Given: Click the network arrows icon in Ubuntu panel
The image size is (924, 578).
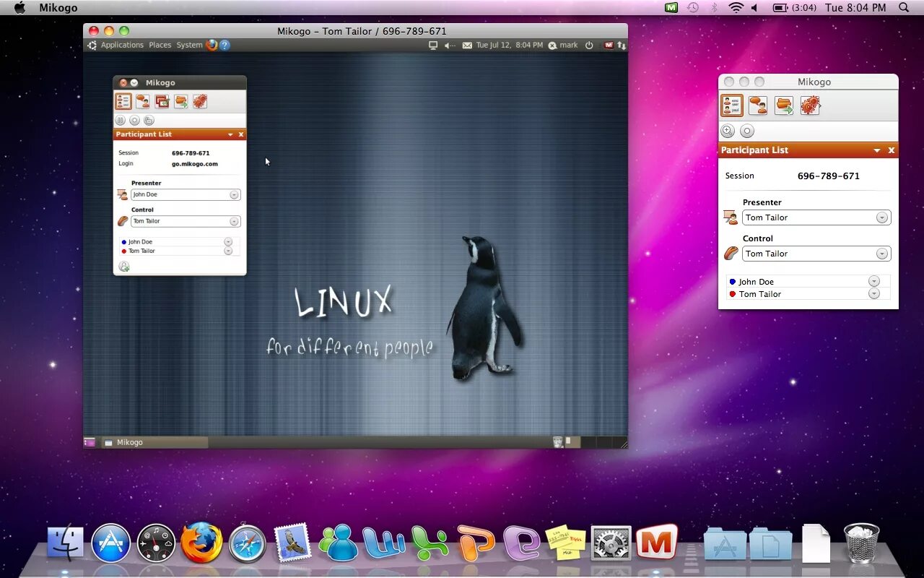Looking at the screenshot, I should point(622,45).
